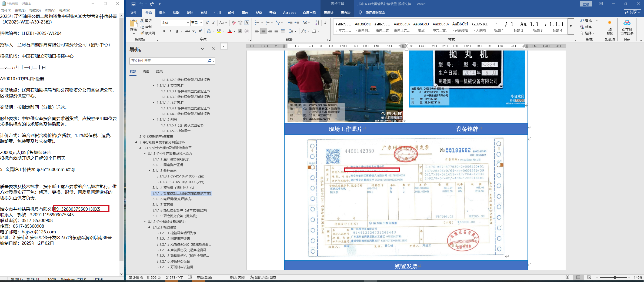This screenshot has height=282, width=644.
Task: Click the 替换 (Replace) button
Action: point(586,27)
